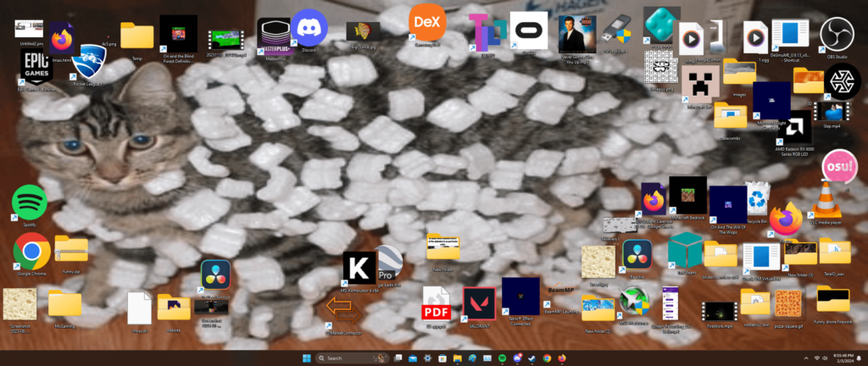Select the orange arrows MarketConnector icon
This screenshot has width=868, height=366.
pos(343,310)
